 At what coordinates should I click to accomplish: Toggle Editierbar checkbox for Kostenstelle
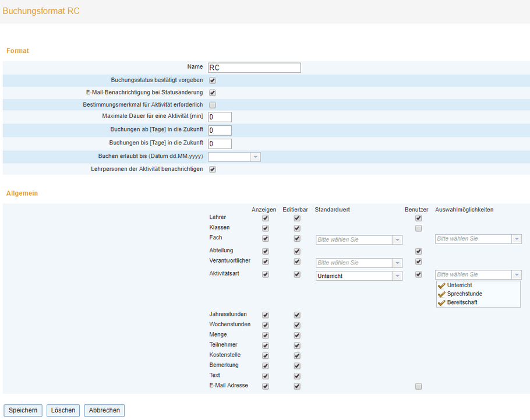click(x=297, y=356)
